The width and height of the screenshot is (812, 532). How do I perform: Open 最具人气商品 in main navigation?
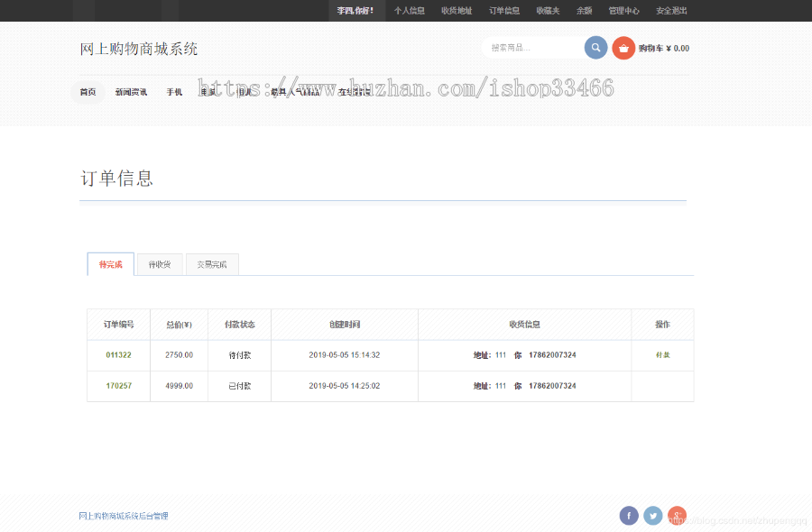coord(295,92)
